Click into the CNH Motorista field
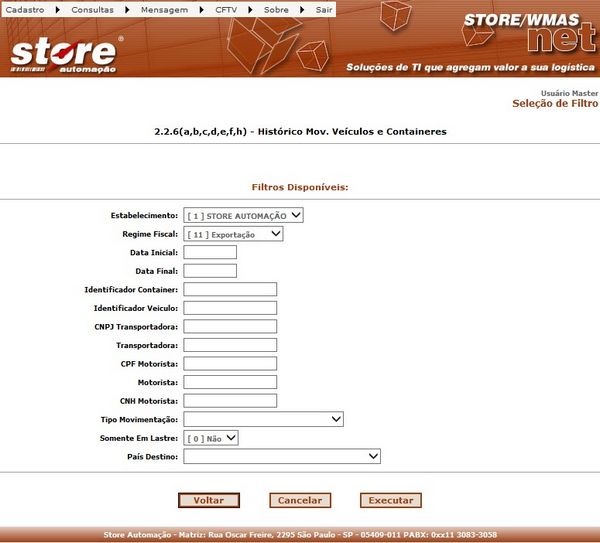This screenshot has height=543, width=600. tap(230, 400)
